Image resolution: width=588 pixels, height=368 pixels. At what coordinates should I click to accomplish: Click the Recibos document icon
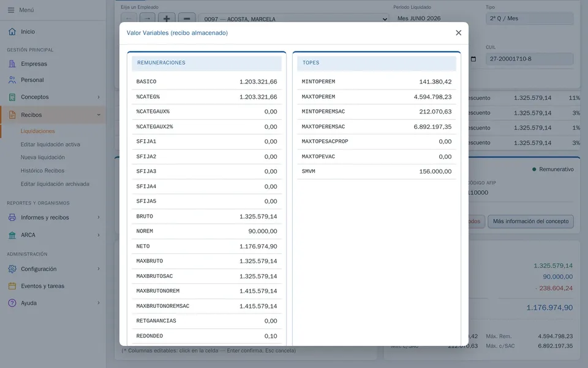(x=12, y=115)
